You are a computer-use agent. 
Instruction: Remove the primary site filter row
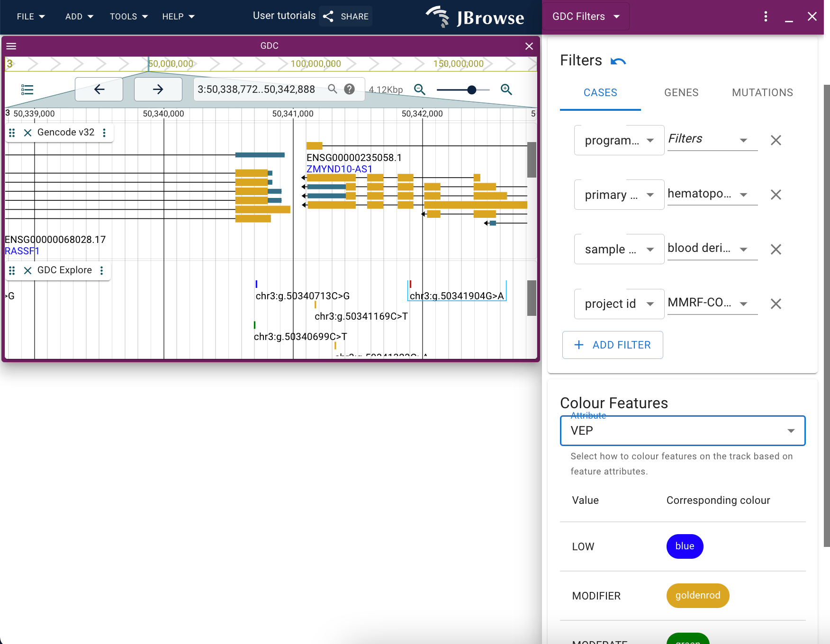(776, 195)
